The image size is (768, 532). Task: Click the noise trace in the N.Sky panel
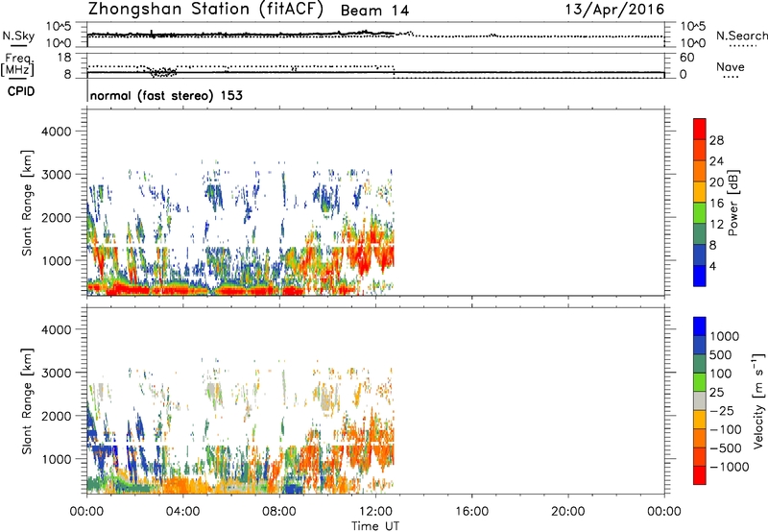click(240, 35)
